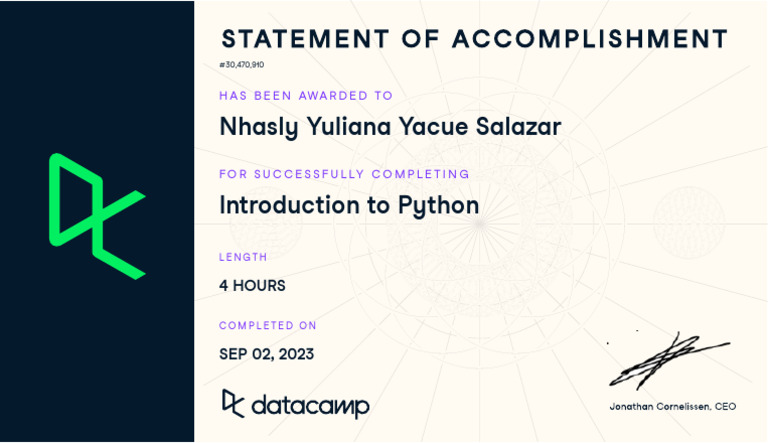The height and width of the screenshot is (443, 768).
Task: Click the small DataCamp icon beside wordmark
Action: pos(232,402)
